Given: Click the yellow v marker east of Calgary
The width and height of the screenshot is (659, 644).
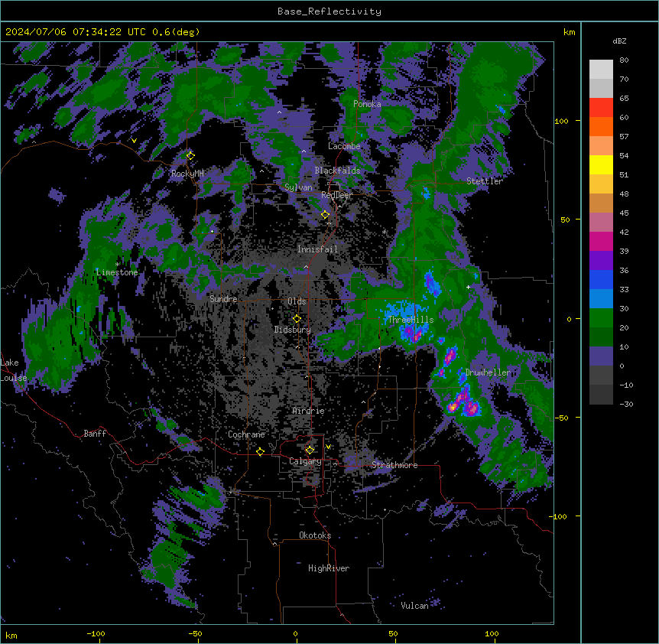Looking at the screenshot, I should (x=328, y=447).
